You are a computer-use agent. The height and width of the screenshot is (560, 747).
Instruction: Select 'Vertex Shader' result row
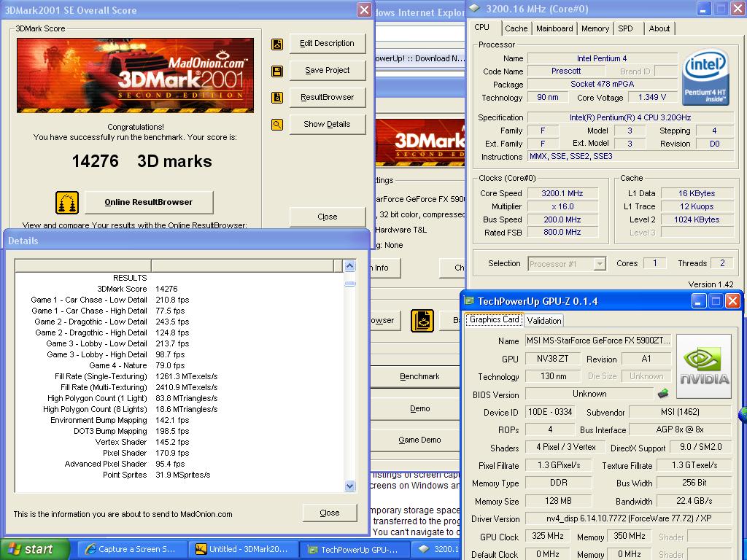click(x=179, y=442)
